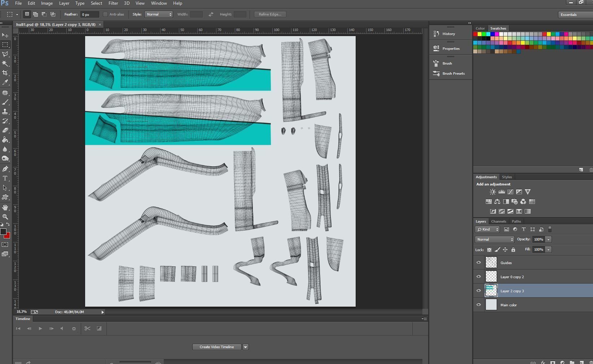
Task: Enable the Anti-alias checkbox
Action: tap(105, 14)
